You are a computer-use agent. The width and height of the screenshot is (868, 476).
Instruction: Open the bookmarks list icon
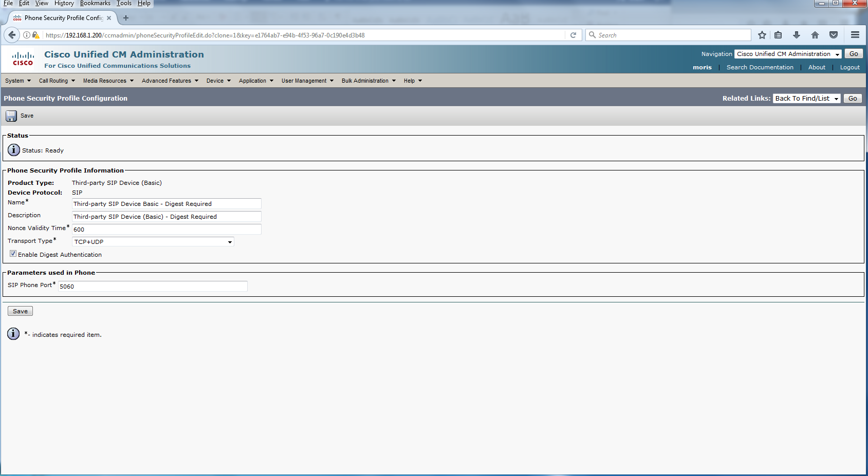click(778, 35)
